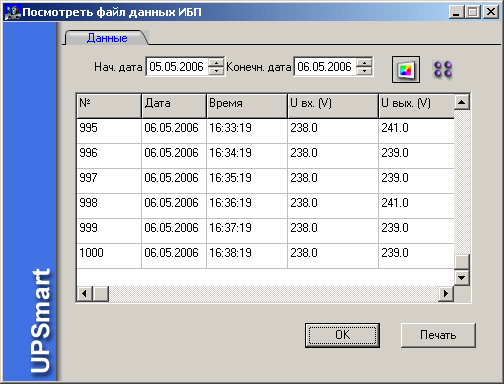The image size is (504, 384).
Task: Decrease the start date using down arrow
Action: tap(216, 71)
